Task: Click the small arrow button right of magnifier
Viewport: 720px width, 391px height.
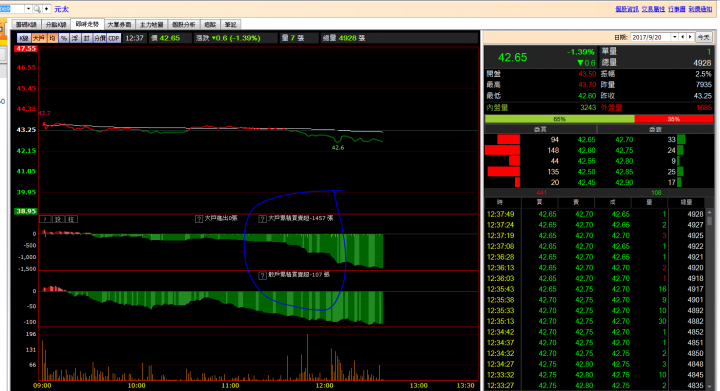Action: (46, 9)
